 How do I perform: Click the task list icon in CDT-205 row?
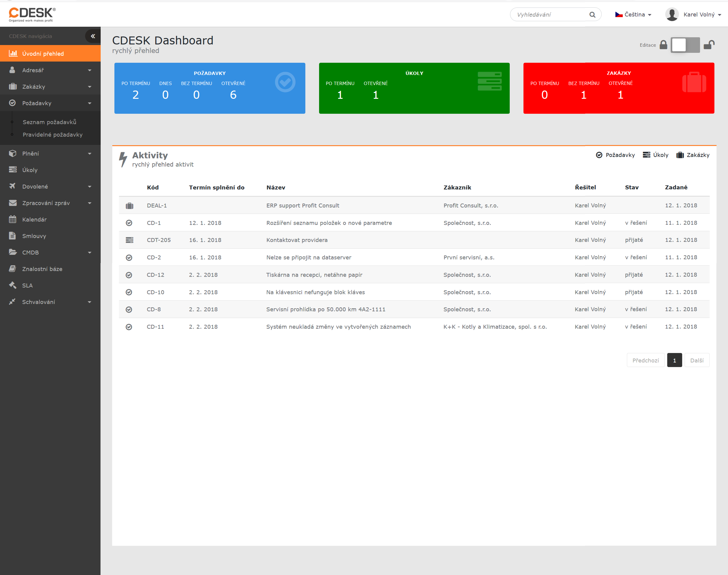[x=129, y=240]
